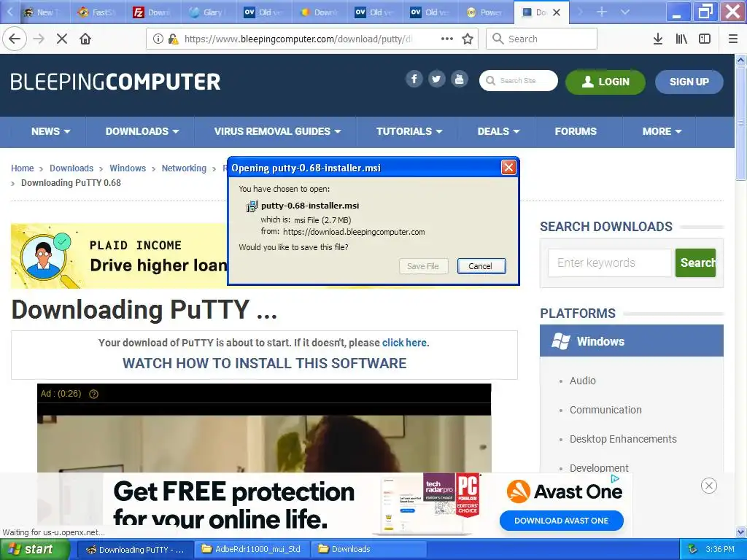
Task: Switch to the Glary browser tab
Action: [207, 12]
